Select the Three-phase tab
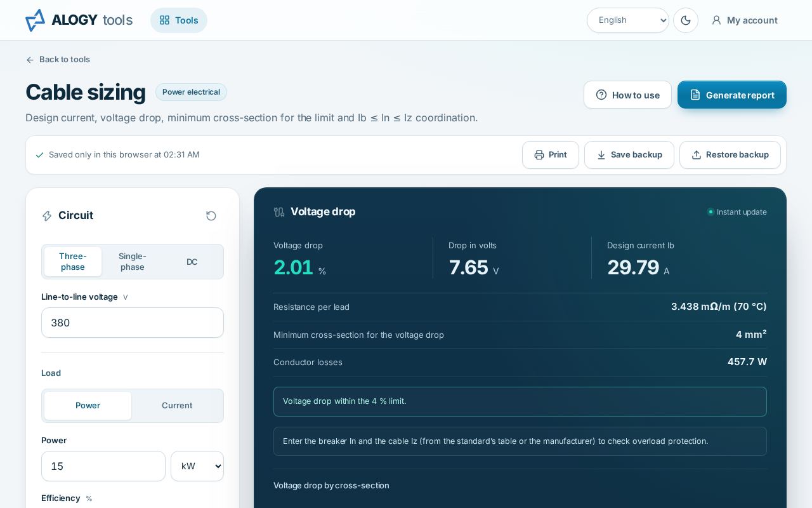 coord(73,262)
